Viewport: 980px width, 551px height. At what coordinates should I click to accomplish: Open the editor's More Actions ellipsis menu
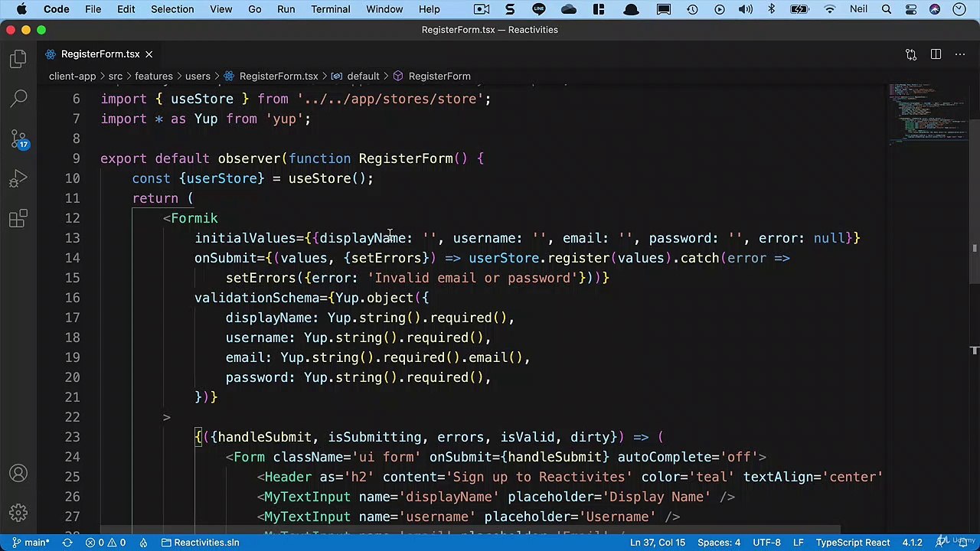tap(960, 54)
